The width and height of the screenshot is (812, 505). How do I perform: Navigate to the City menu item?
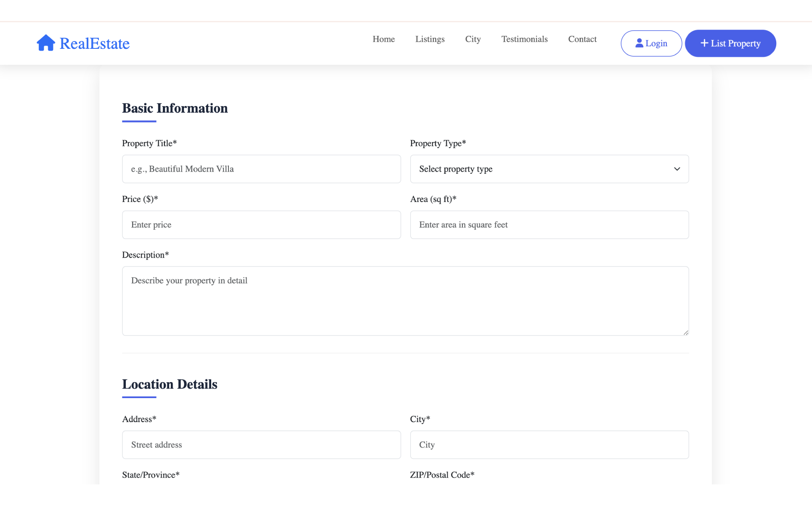point(472,39)
